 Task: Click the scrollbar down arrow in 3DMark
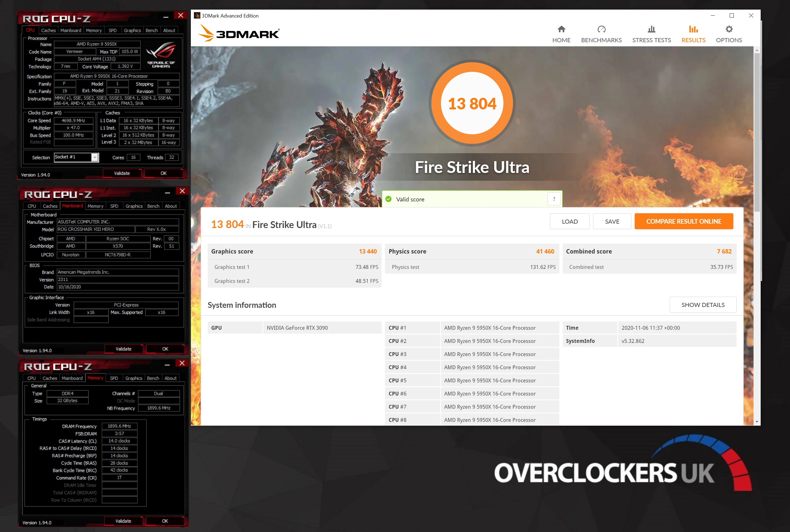coord(756,421)
